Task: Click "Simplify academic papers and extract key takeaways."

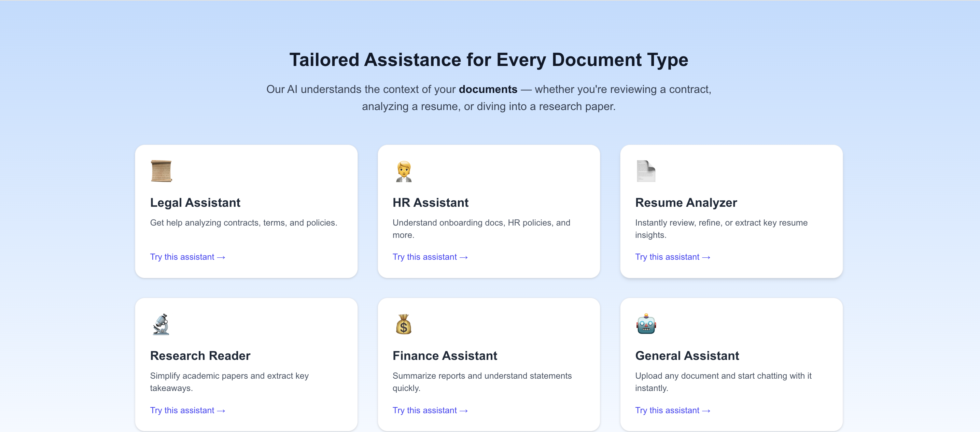Action: (x=229, y=382)
